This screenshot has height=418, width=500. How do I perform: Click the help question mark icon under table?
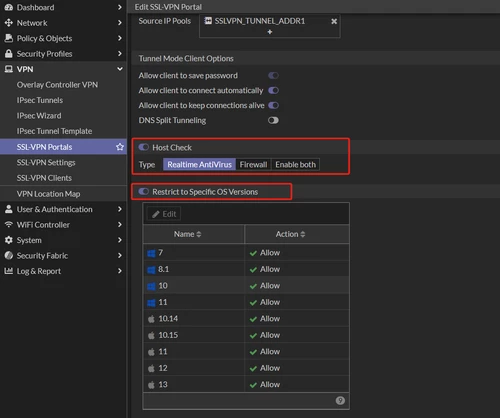(x=340, y=400)
